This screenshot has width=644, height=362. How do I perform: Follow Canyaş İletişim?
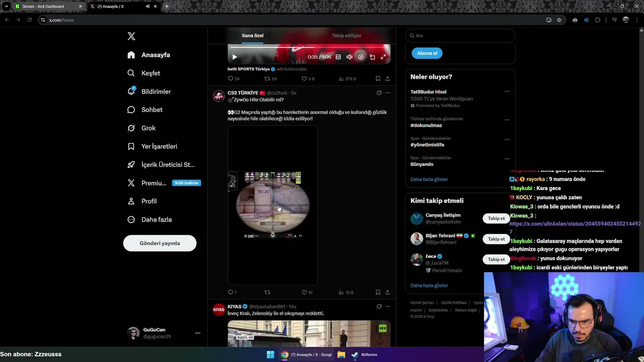click(x=496, y=218)
